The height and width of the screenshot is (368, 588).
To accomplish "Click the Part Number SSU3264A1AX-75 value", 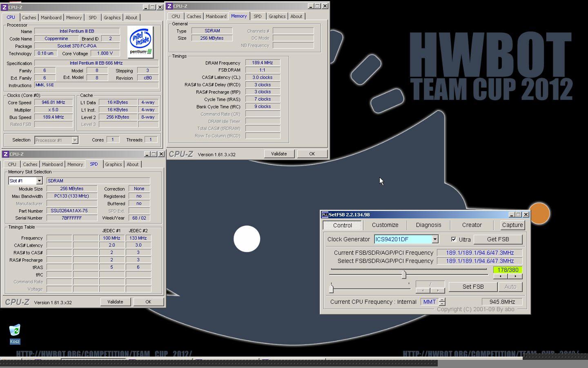I will coord(72,211).
